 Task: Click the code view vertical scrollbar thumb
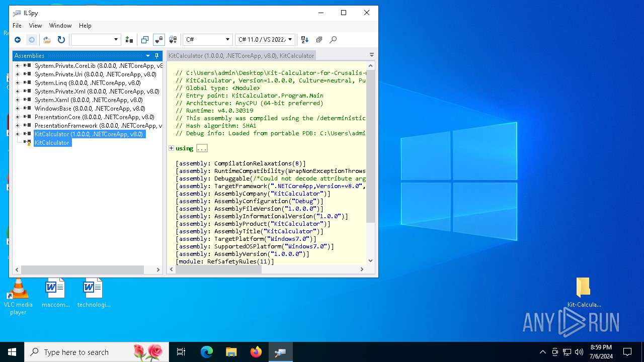(371, 146)
